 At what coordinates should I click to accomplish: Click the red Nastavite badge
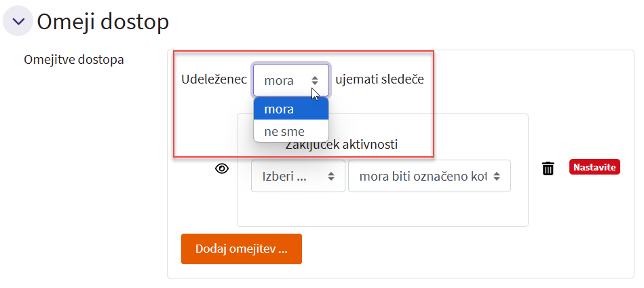point(595,167)
